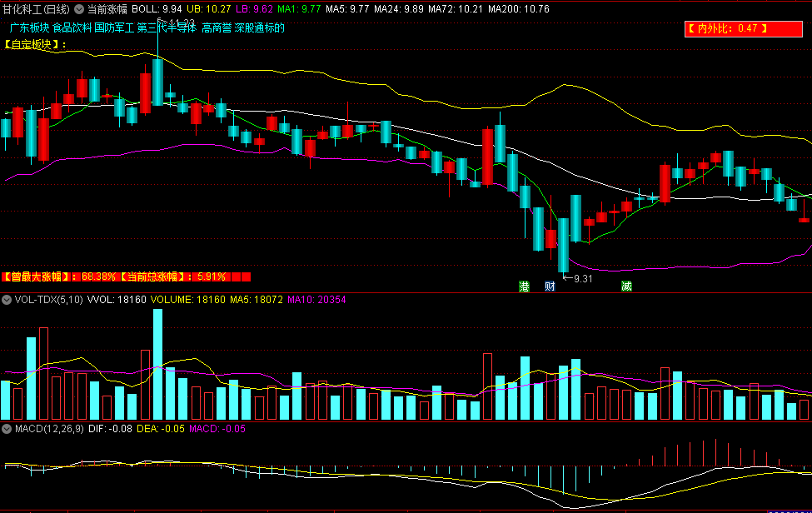This screenshot has width=812, height=513.
Task: Click the LB: 9.62 value
Action: (254, 9)
